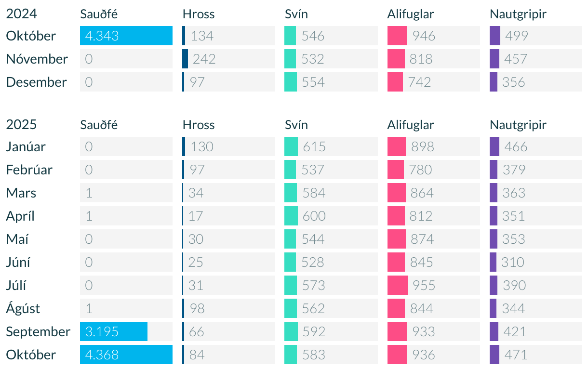Click the 2024 year heading
The height and width of the screenshot is (369, 588).
point(21,14)
